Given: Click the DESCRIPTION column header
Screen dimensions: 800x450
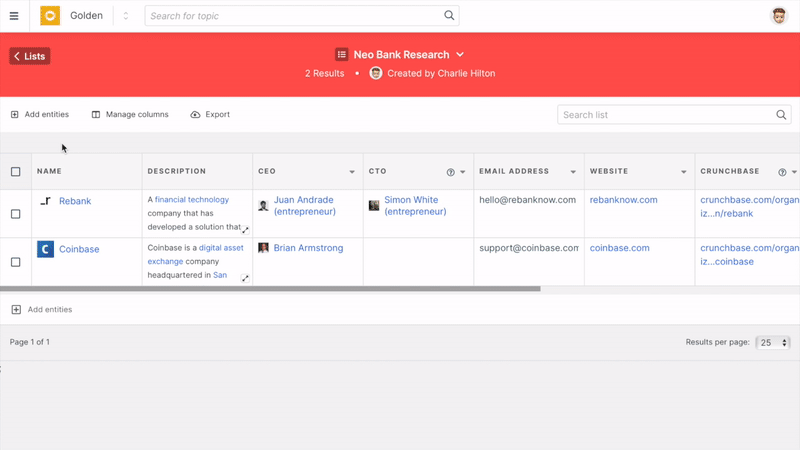Looking at the screenshot, I should point(177,171).
